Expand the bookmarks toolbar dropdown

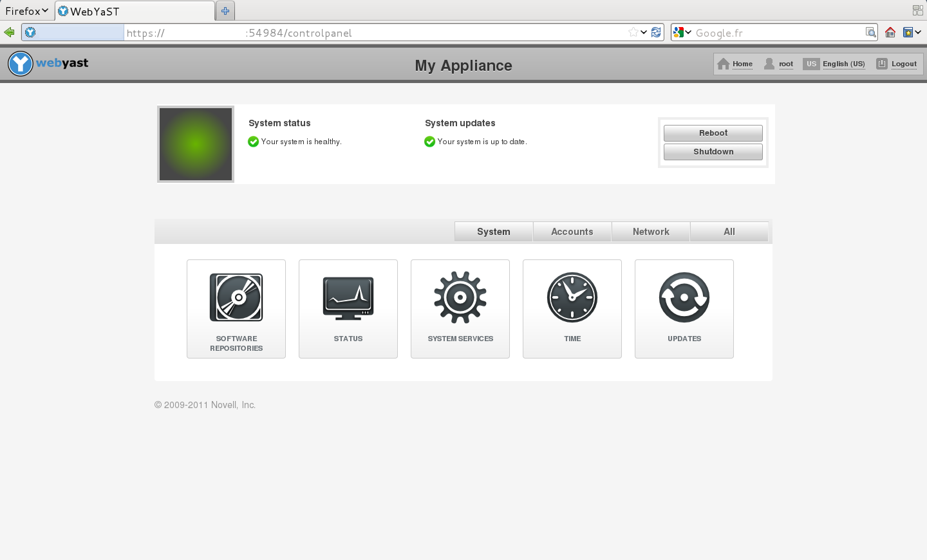[912, 32]
